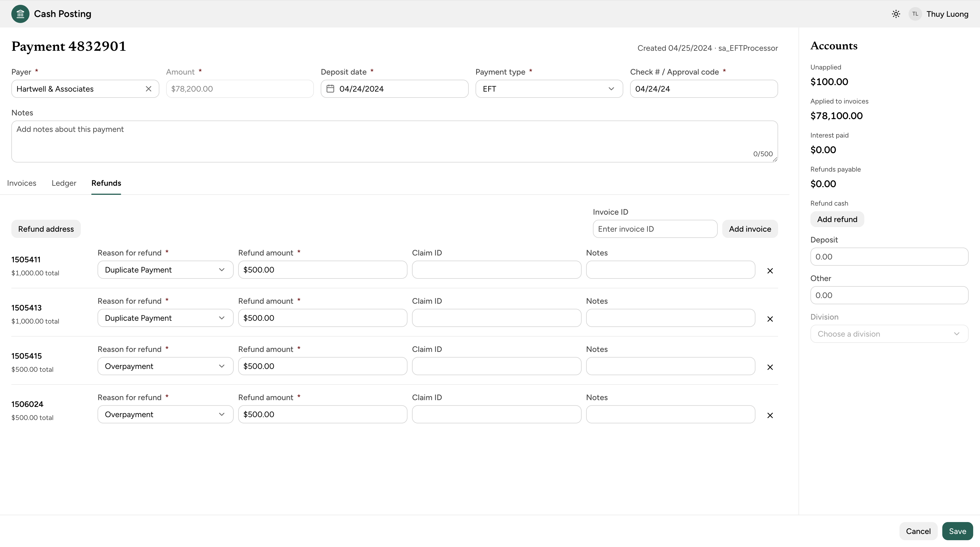The height and width of the screenshot is (547, 980).
Task: Save the payment
Action: tap(957, 531)
